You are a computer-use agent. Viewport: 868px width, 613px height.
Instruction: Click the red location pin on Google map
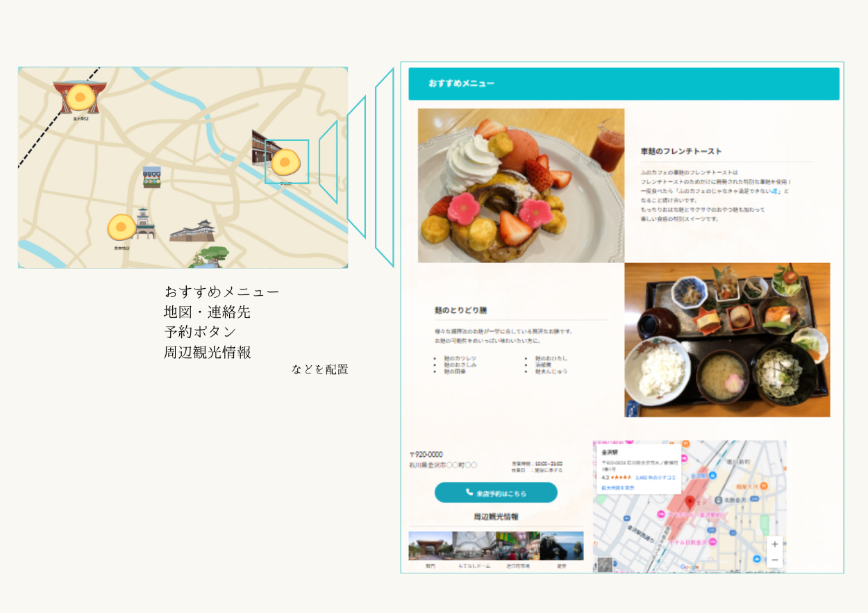690,503
